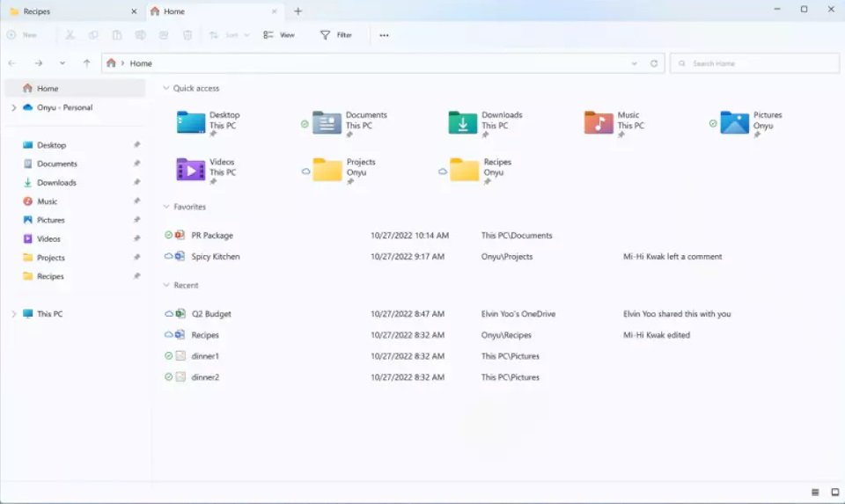Open Videos in the sidebar
Viewport: 845px width, 504px height.
click(x=48, y=238)
